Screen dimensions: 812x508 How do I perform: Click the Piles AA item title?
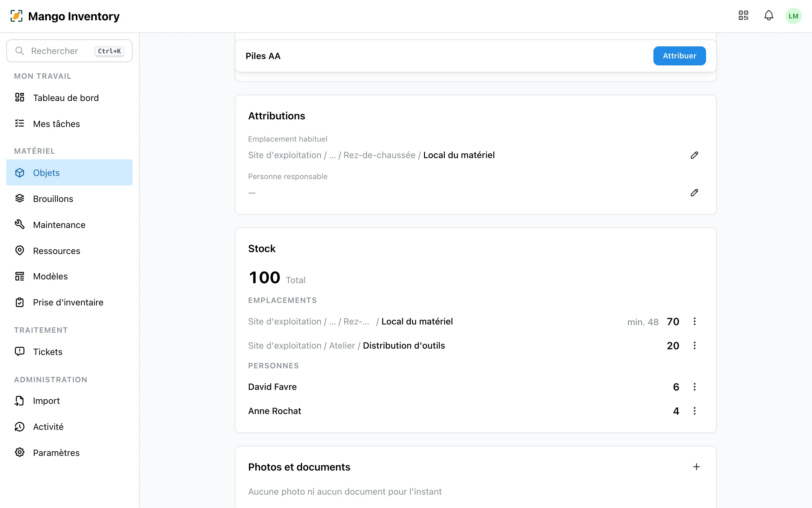coord(263,56)
